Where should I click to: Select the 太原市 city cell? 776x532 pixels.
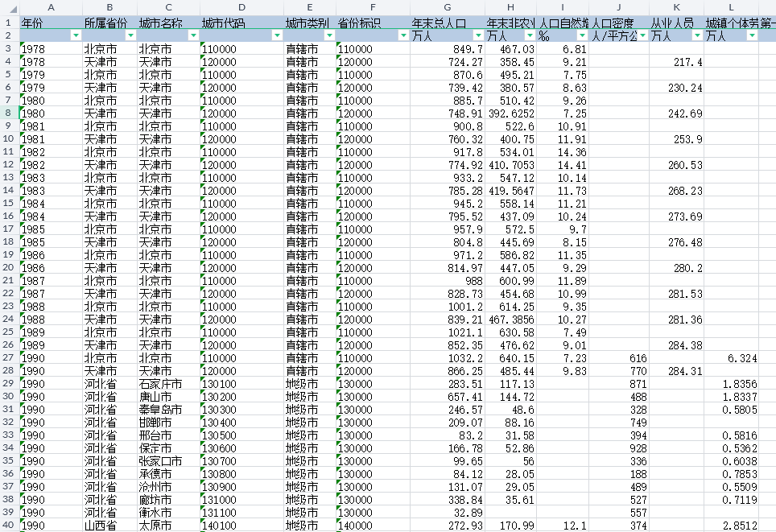pos(168,525)
